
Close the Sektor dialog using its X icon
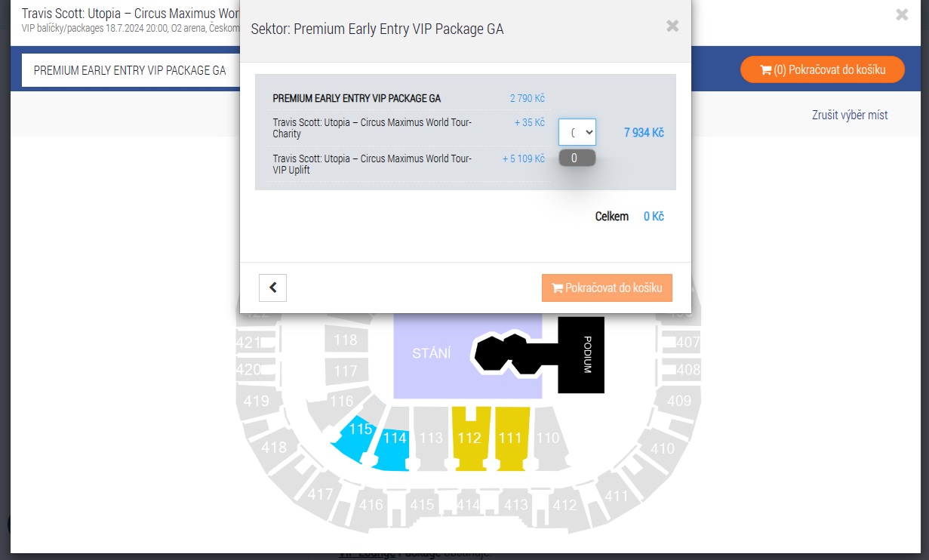pyautogui.click(x=672, y=25)
